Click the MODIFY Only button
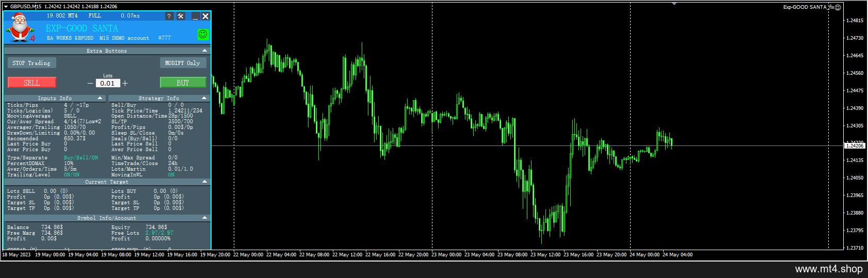The height and width of the screenshot is (278, 868). (183, 63)
